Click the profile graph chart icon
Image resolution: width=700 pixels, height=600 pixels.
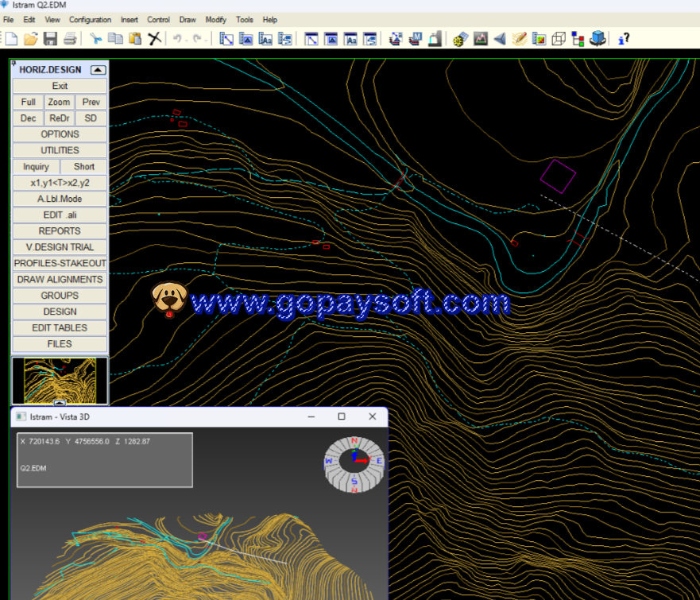point(480,38)
